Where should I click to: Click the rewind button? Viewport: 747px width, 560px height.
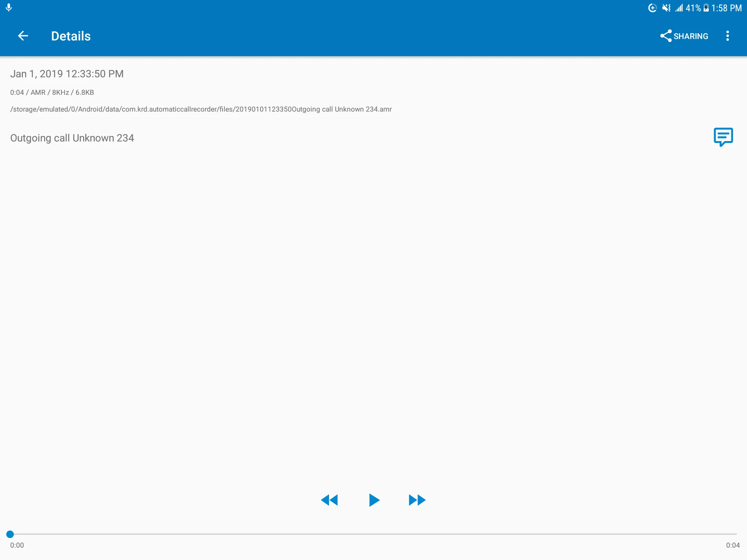[x=329, y=500]
